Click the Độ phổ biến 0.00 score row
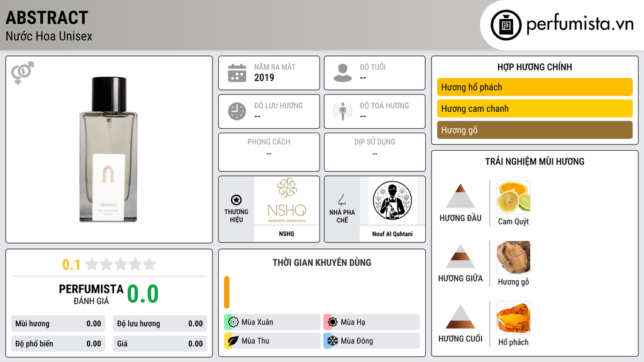 [58, 344]
